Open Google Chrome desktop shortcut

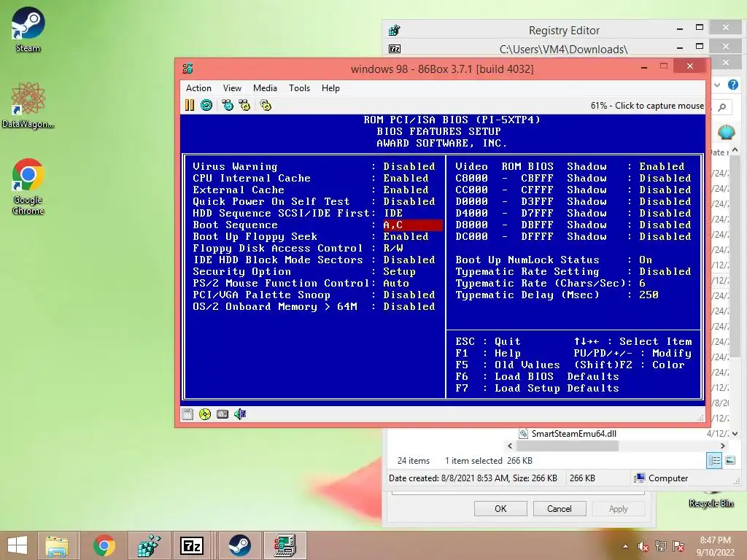(x=28, y=187)
